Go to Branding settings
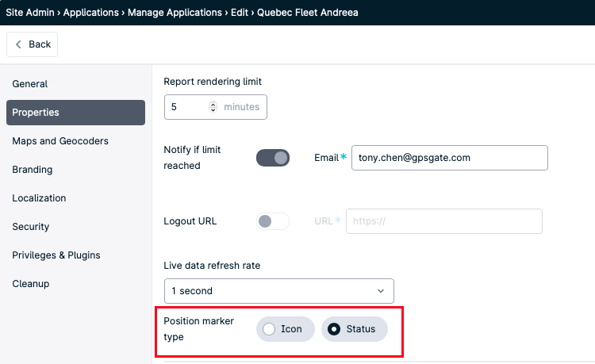Viewport: 595px width, 364px height. (x=33, y=170)
